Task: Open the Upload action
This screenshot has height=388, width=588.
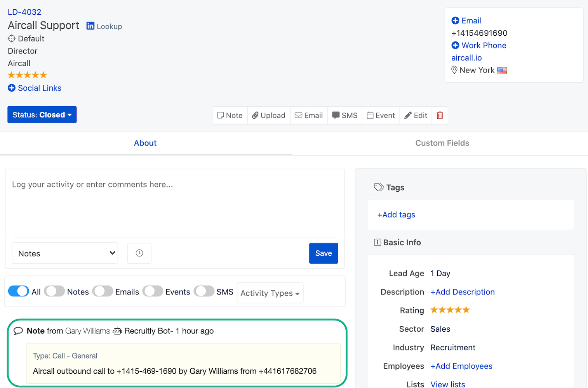Action: click(269, 115)
